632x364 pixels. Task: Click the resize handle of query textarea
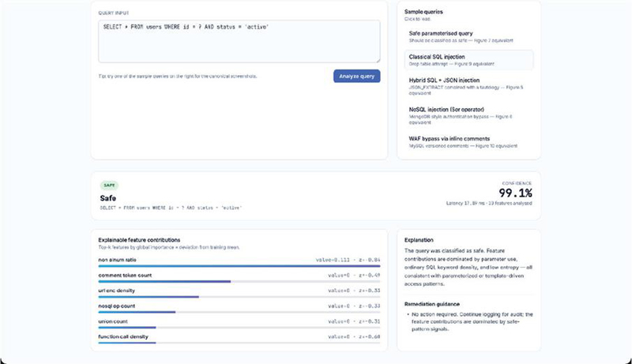click(x=378, y=60)
